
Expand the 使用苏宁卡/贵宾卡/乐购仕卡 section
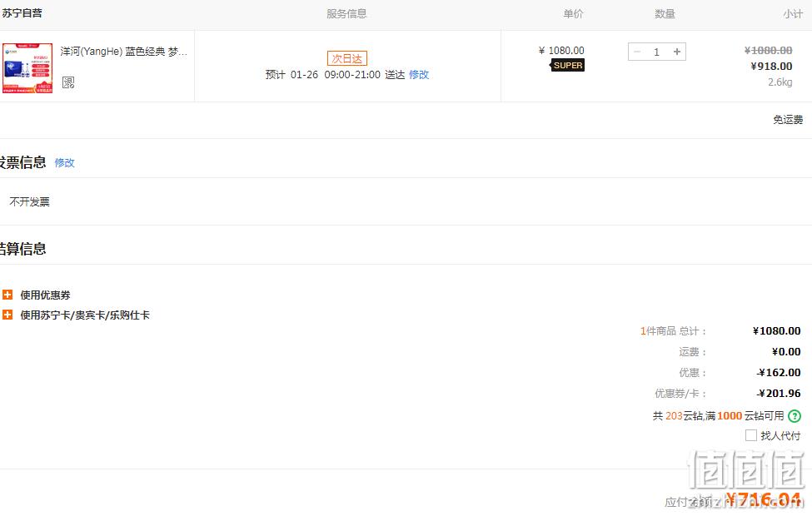[x=7, y=315]
